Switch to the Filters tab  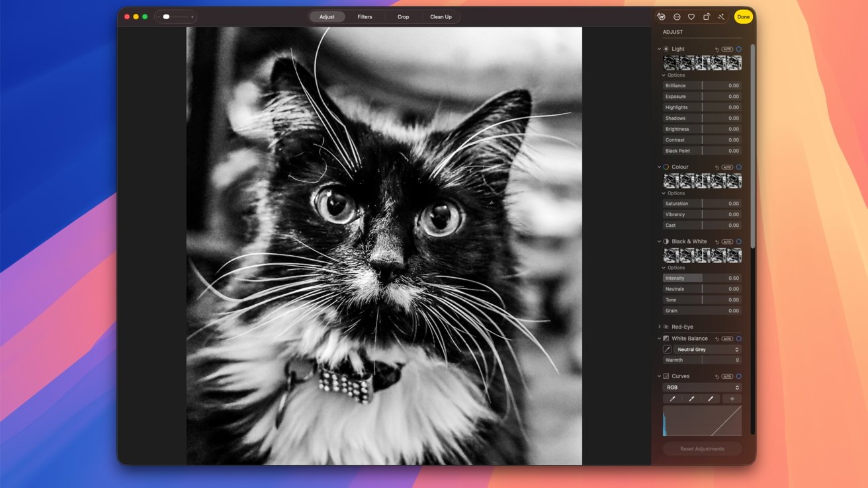pos(365,17)
